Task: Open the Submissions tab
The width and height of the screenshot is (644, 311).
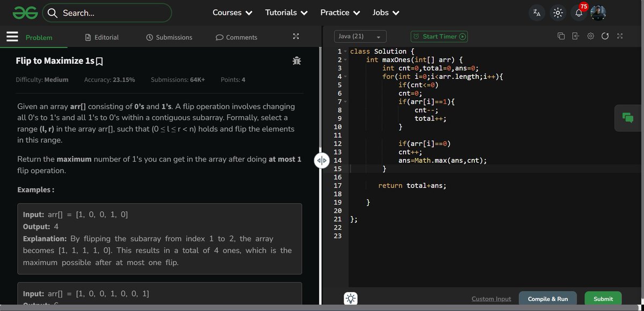Action: 170,37
